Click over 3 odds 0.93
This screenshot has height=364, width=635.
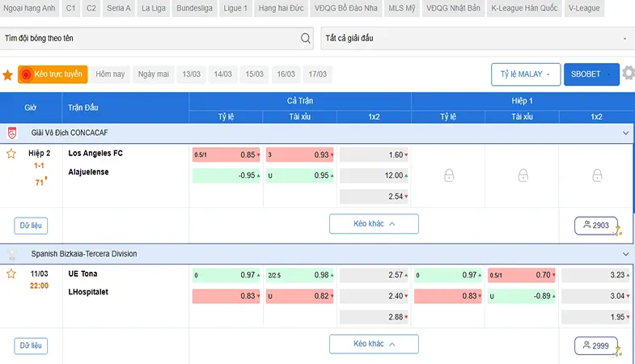[x=299, y=154]
